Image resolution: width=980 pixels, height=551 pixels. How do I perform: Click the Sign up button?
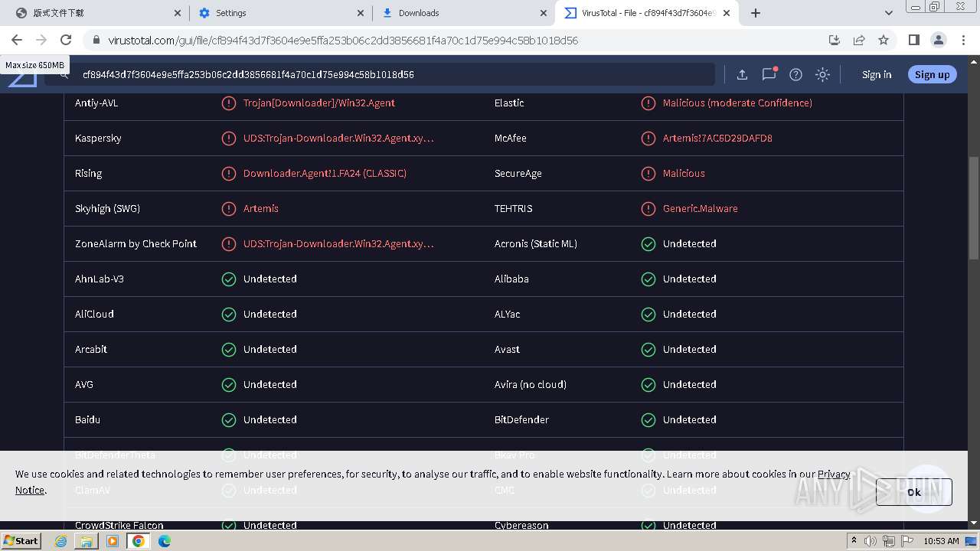point(932,74)
